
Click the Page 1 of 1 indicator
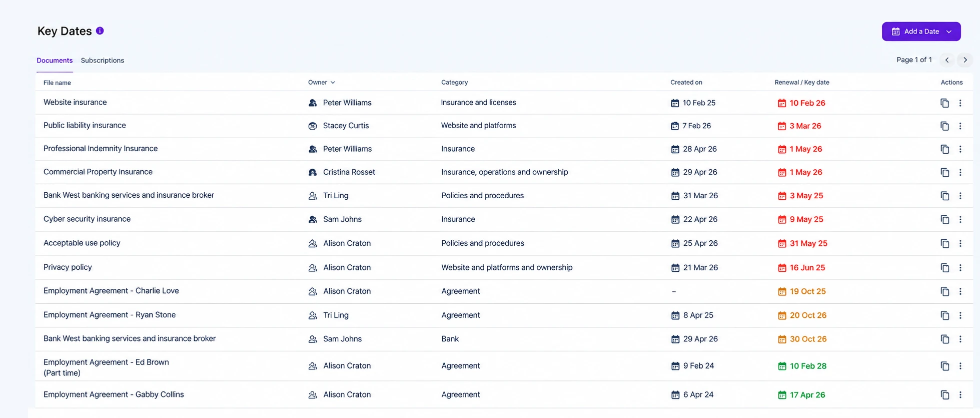[x=914, y=60]
